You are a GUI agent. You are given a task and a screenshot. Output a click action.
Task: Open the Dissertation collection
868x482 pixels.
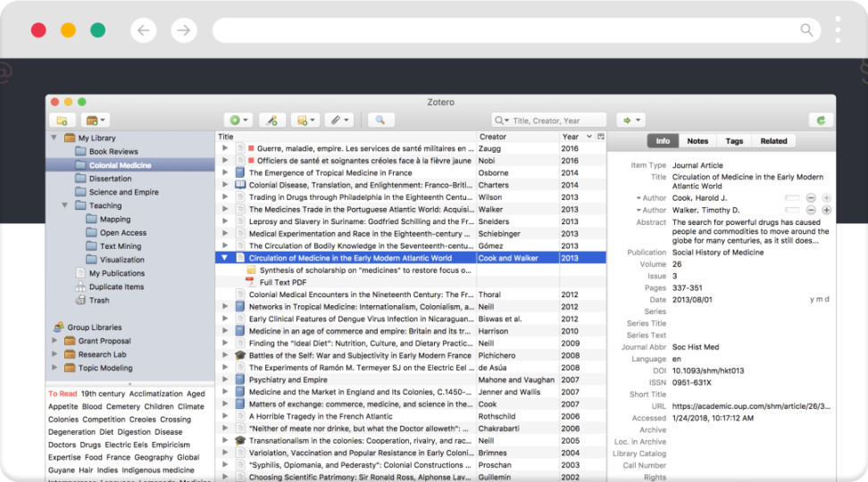tap(110, 179)
